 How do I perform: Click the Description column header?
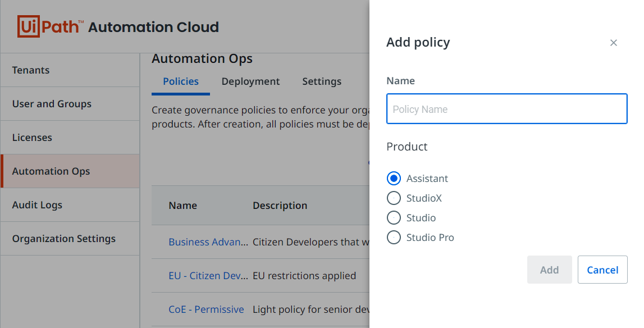(280, 205)
